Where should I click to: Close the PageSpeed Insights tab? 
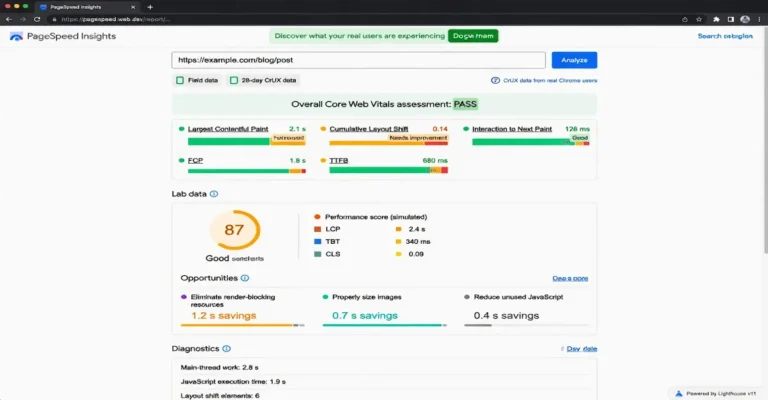[133, 7]
